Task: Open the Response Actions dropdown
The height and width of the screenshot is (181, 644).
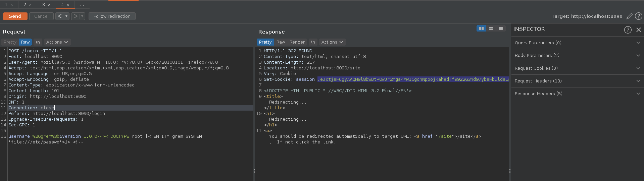Action: coord(332,42)
